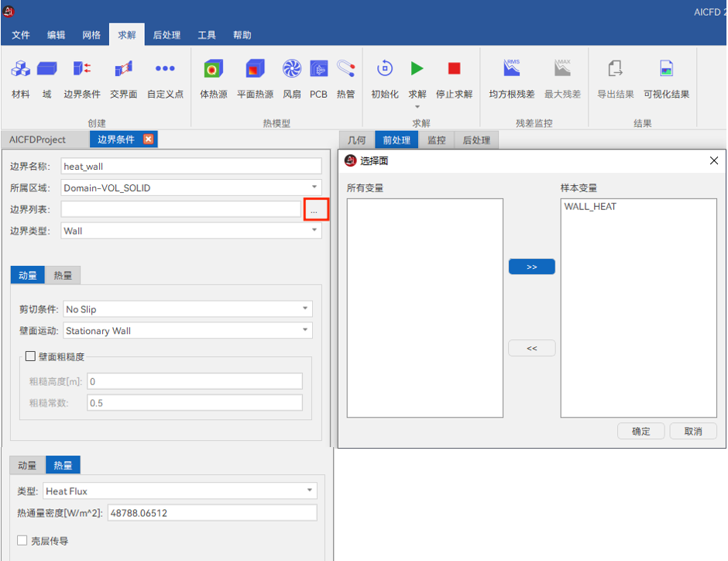This screenshot has width=728, height=561.
Task: Enable the 壁面粗糙度 checkbox
Action: click(x=30, y=356)
